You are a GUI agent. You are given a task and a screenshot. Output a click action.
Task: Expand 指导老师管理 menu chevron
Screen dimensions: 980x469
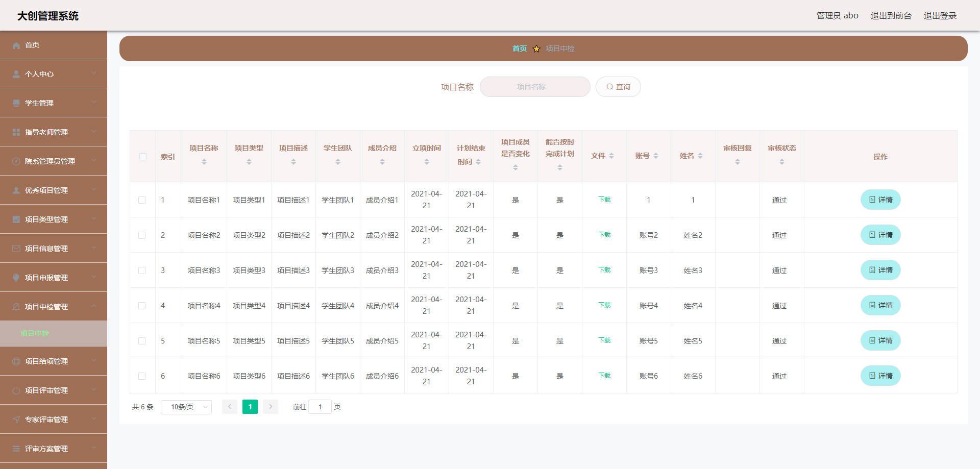[94, 132]
